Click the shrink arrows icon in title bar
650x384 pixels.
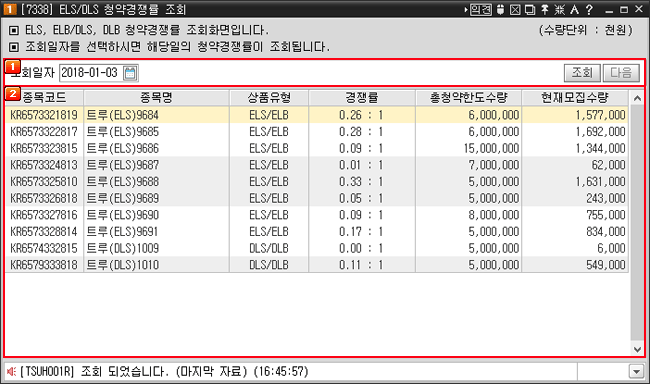pyautogui.click(x=560, y=10)
